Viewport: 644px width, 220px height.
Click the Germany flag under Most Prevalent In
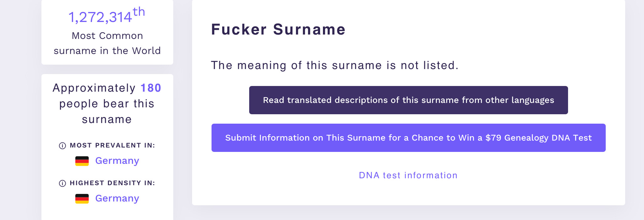pyautogui.click(x=82, y=161)
